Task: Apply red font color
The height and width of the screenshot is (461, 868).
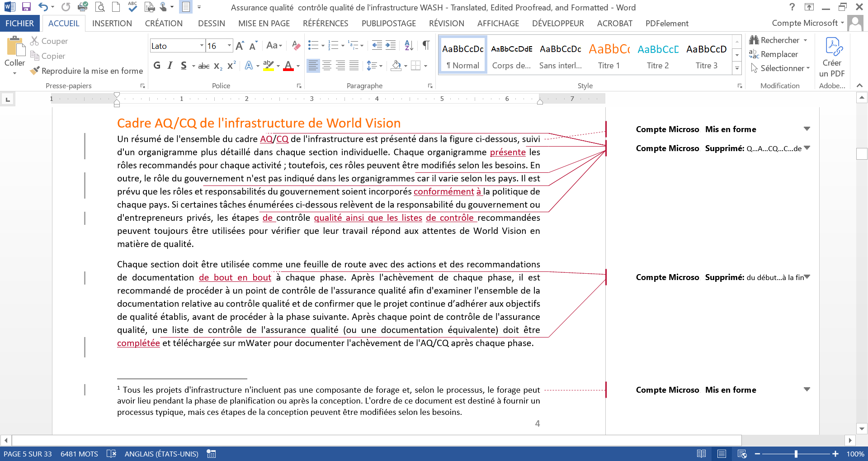Action: click(288, 66)
